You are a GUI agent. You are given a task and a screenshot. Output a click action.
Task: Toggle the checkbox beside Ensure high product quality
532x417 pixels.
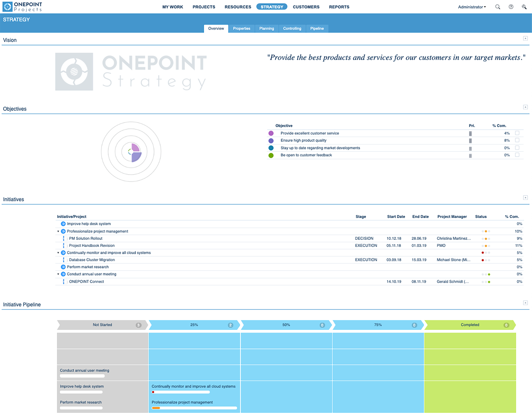click(517, 140)
